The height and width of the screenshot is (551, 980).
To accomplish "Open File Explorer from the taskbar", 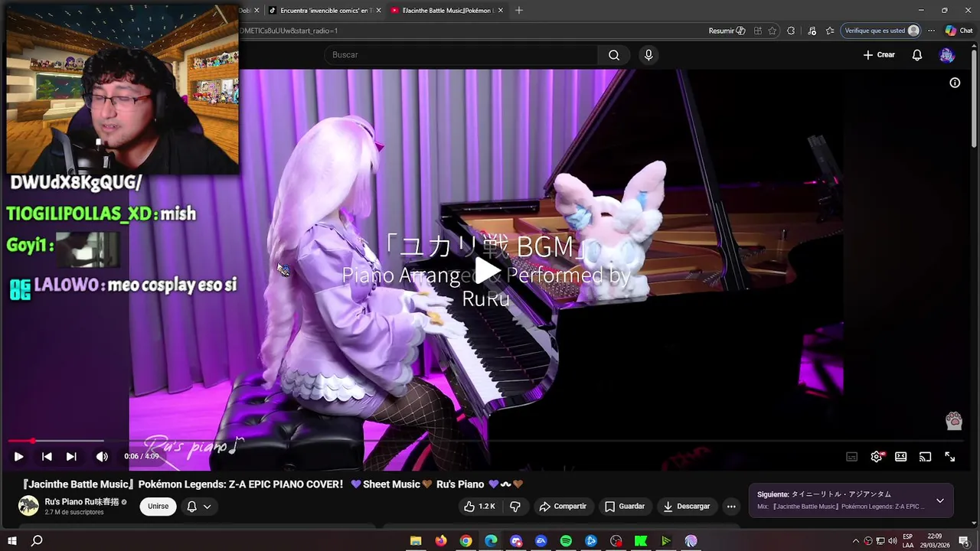I will 416,541.
